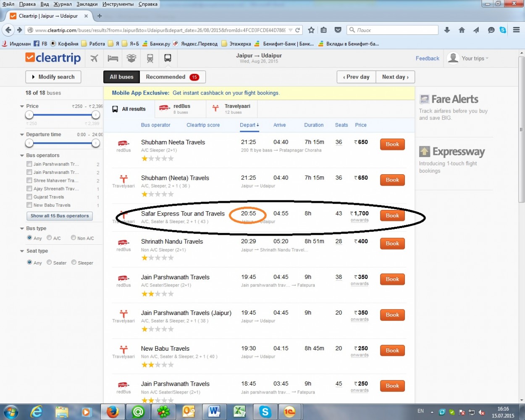Book the Shrinath Nandu Travels bus
The width and height of the screenshot is (525, 420).
(x=392, y=244)
